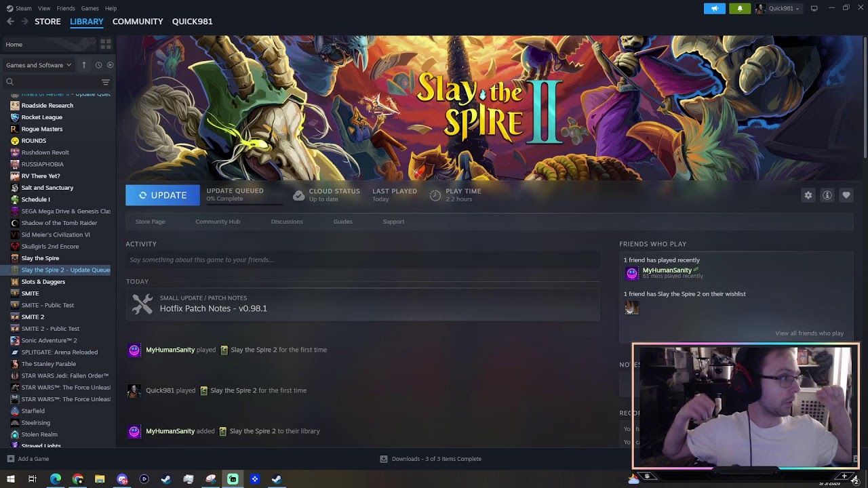Viewport: 868px width, 488px height.
Task: Open advanced filter options icon
Action: (x=106, y=82)
